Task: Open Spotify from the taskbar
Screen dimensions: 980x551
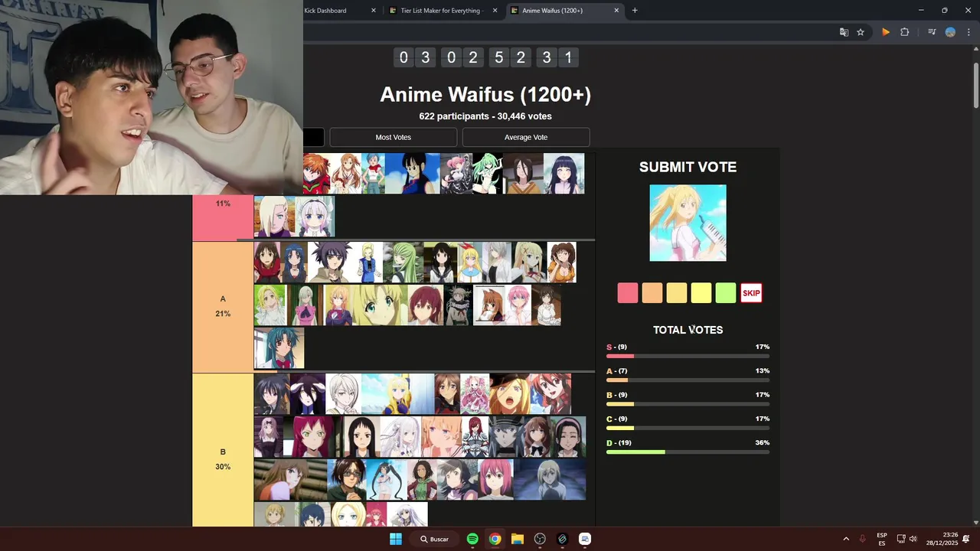Action: (472, 539)
